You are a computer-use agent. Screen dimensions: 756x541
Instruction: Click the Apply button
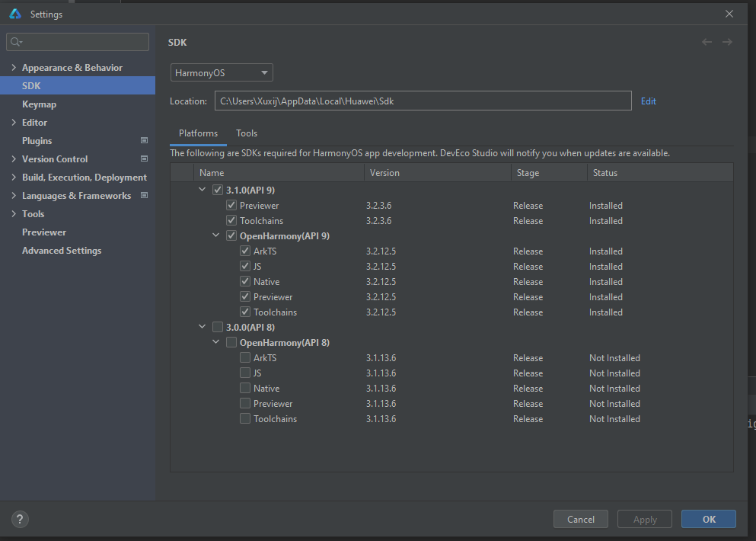[x=645, y=519]
